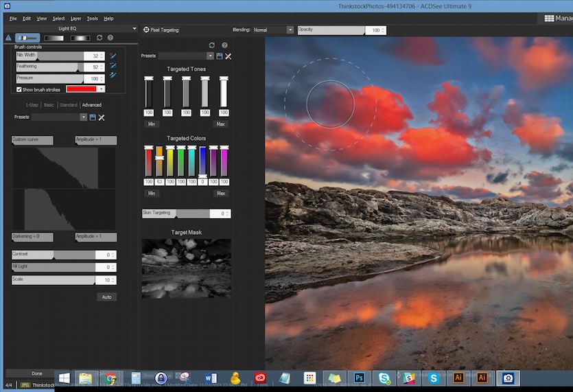The height and width of the screenshot is (392, 573).
Task: Click the Target Mask preview thumbnail
Action: click(187, 268)
